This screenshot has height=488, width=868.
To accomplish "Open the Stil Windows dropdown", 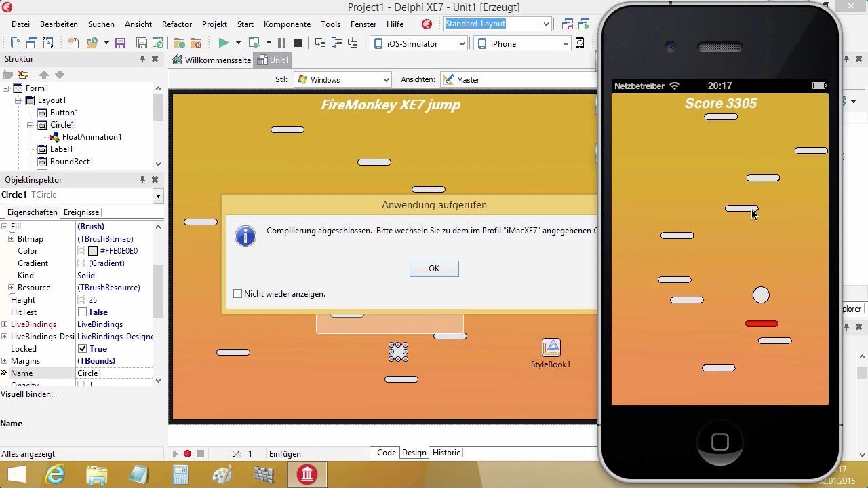I will coord(386,80).
